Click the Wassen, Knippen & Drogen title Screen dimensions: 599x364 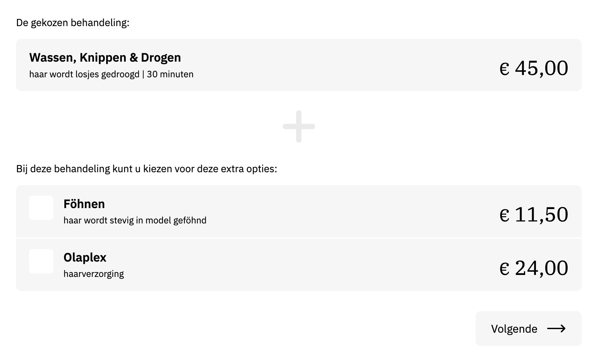click(105, 57)
